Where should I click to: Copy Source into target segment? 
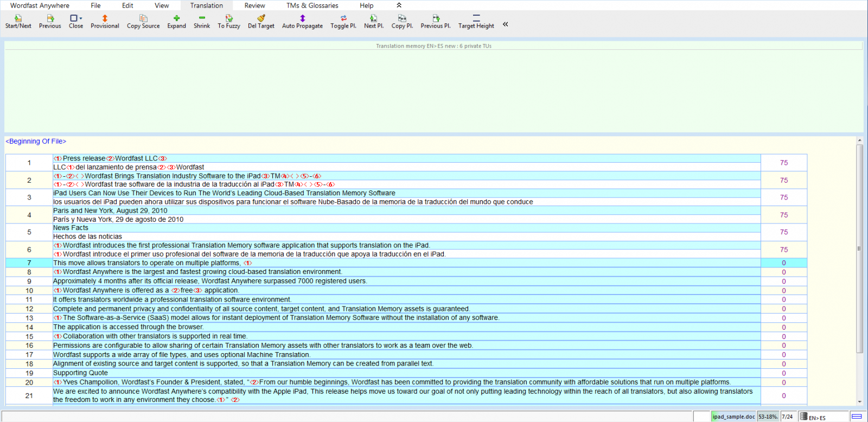143,22
